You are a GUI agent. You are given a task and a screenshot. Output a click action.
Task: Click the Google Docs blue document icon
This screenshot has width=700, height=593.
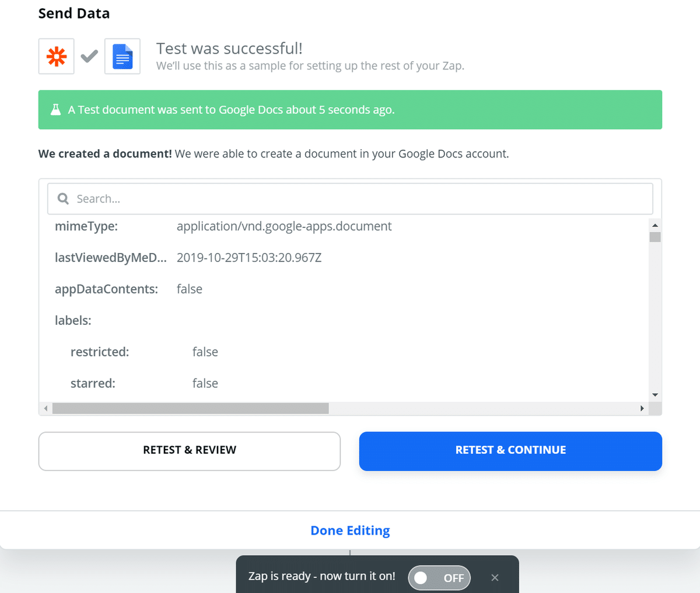pos(123,57)
